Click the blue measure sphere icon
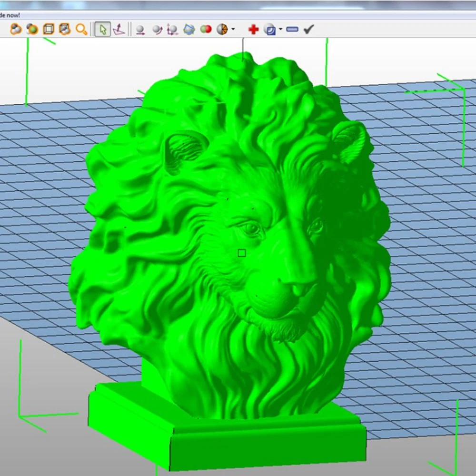Viewport: 476px width, 476px height. [269, 30]
